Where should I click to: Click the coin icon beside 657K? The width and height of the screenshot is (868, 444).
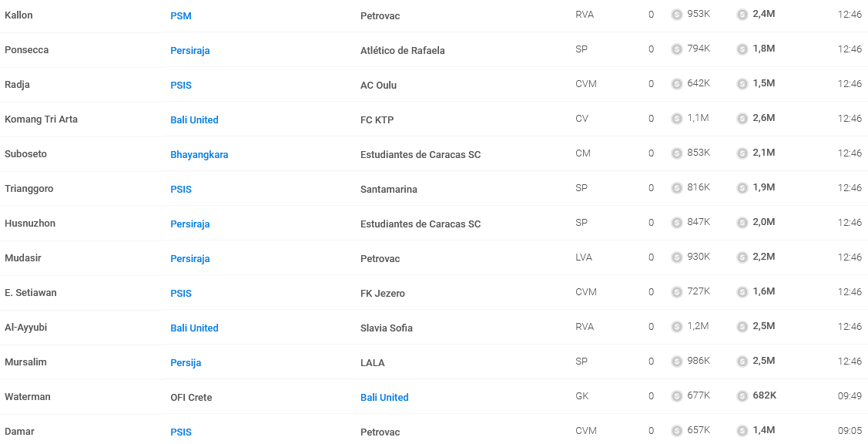676,431
